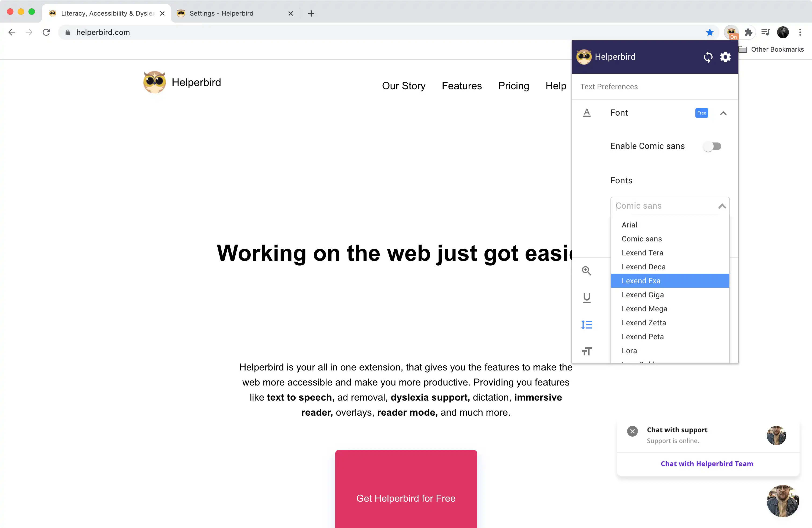Select Lexend Mega font option
Viewport: 812px width, 528px height.
670,309
